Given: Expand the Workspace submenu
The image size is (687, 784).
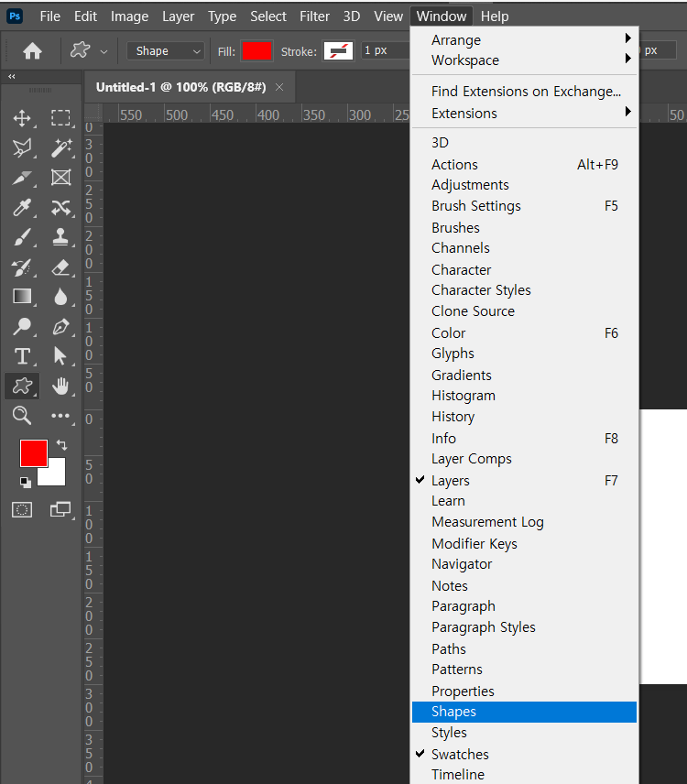Looking at the screenshot, I should pos(524,60).
